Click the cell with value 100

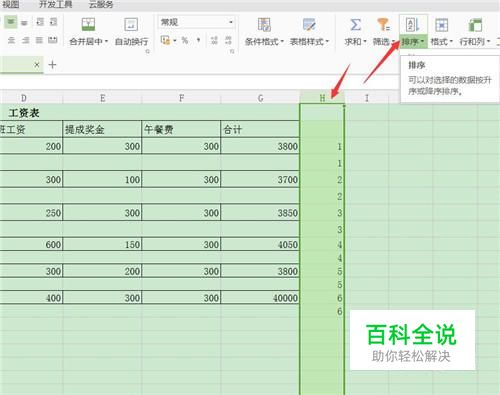[x=102, y=179]
